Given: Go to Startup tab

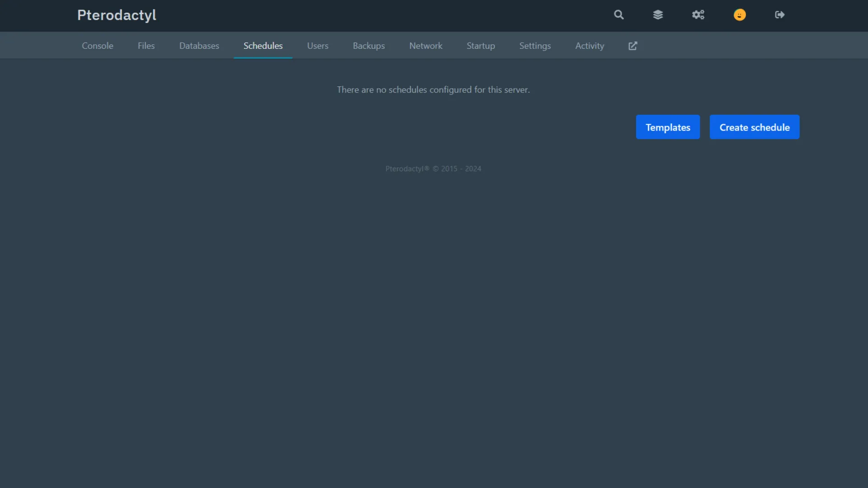Looking at the screenshot, I should pyautogui.click(x=481, y=46).
